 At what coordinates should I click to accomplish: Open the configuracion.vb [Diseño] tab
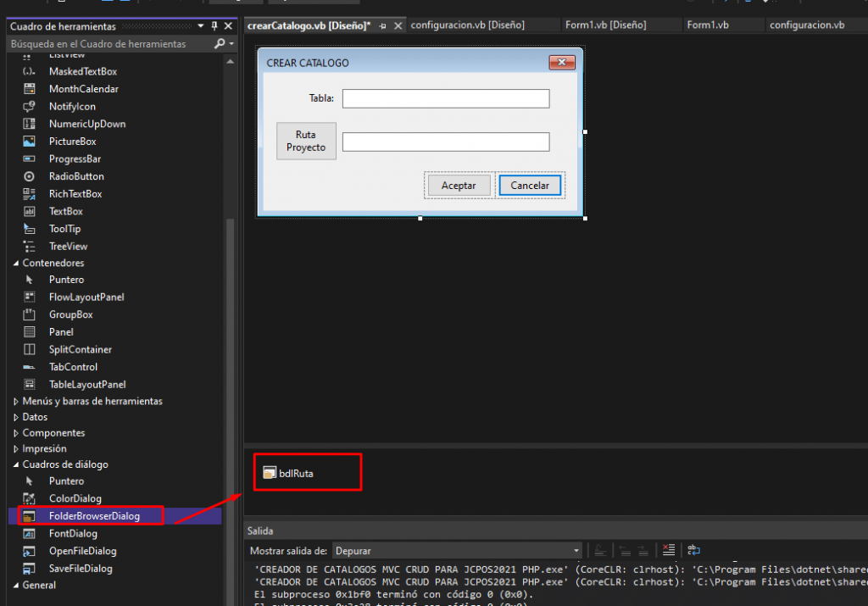[x=467, y=25]
